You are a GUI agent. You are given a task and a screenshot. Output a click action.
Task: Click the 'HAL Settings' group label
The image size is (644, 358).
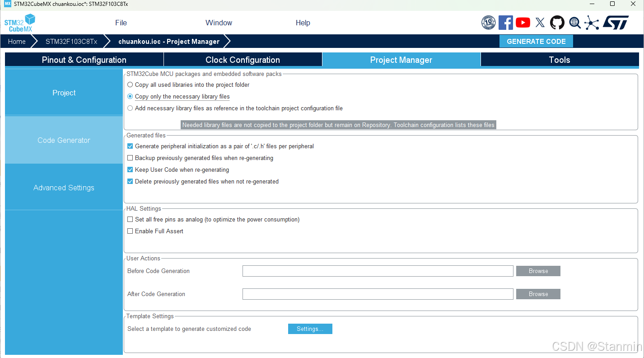pyautogui.click(x=144, y=208)
